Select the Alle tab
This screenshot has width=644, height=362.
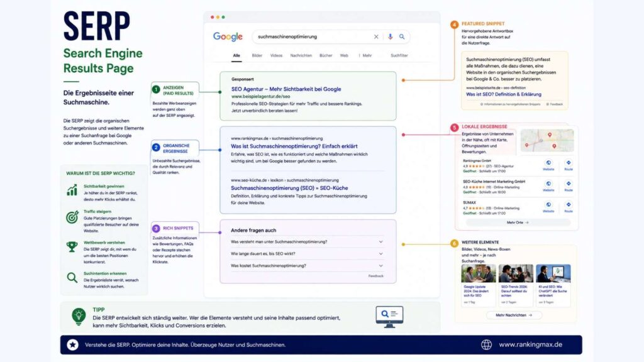pos(236,55)
